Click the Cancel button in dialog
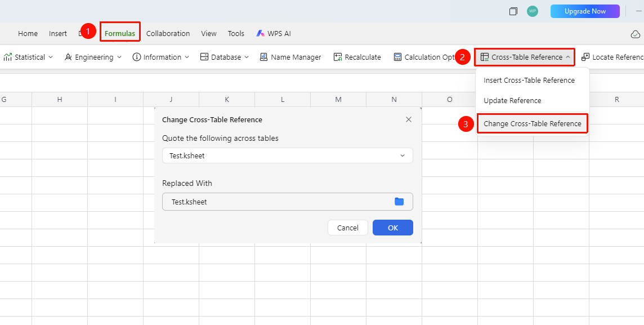Image resolution: width=644 pixels, height=325 pixels. [348, 228]
